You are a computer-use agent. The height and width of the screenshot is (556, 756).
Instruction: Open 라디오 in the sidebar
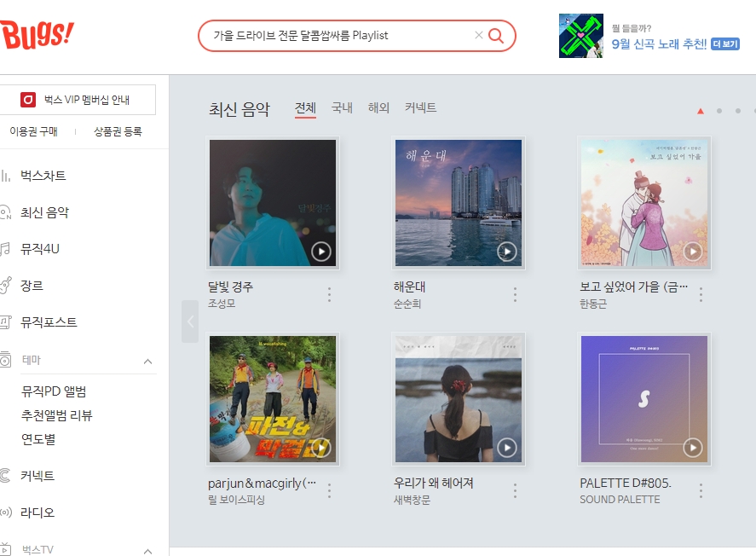pyautogui.click(x=38, y=513)
